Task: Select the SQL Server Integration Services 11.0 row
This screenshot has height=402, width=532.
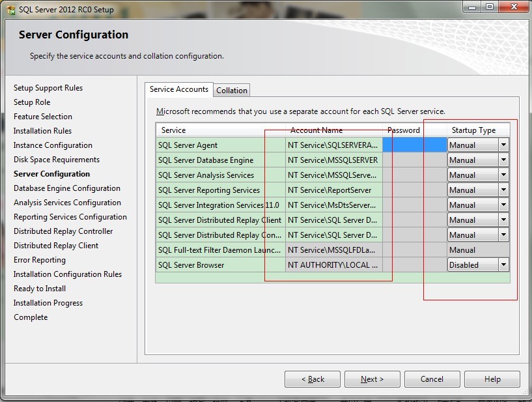Action: pyautogui.click(x=221, y=205)
